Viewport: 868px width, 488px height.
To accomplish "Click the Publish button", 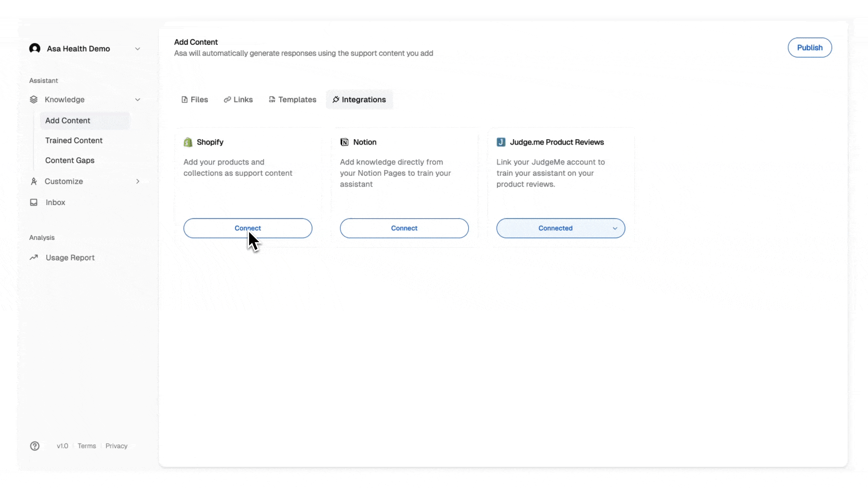I will (x=810, y=47).
